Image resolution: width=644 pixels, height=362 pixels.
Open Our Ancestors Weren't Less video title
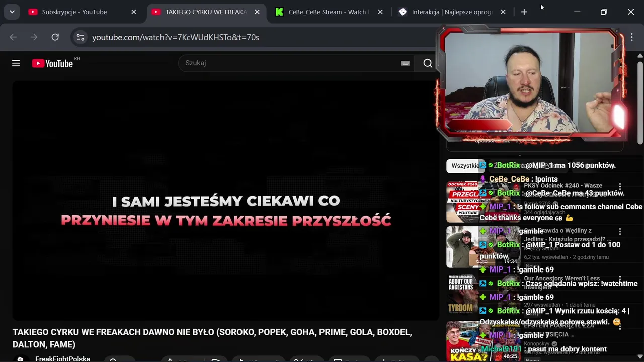[562, 282]
